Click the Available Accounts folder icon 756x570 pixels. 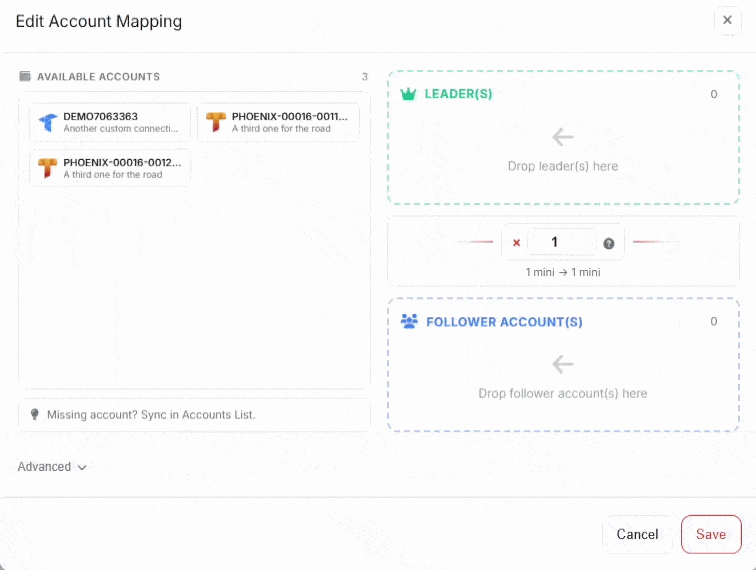point(25,77)
